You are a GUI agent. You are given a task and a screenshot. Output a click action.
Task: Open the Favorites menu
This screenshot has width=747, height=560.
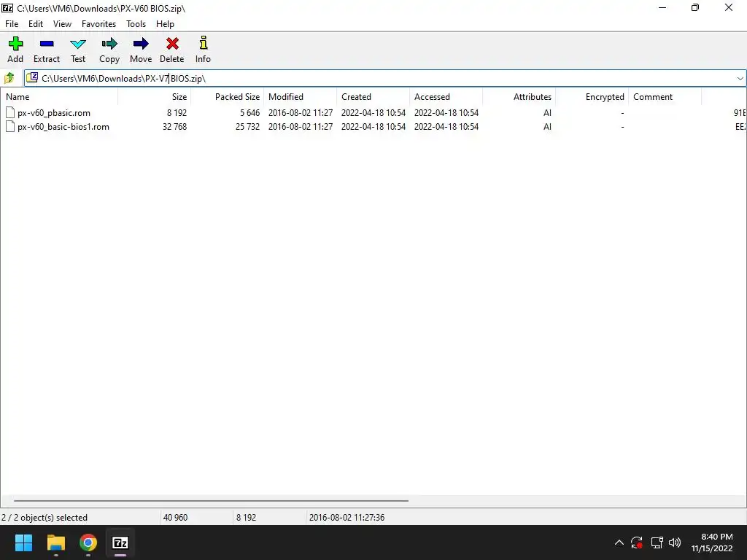pyautogui.click(x=98, y=24)
